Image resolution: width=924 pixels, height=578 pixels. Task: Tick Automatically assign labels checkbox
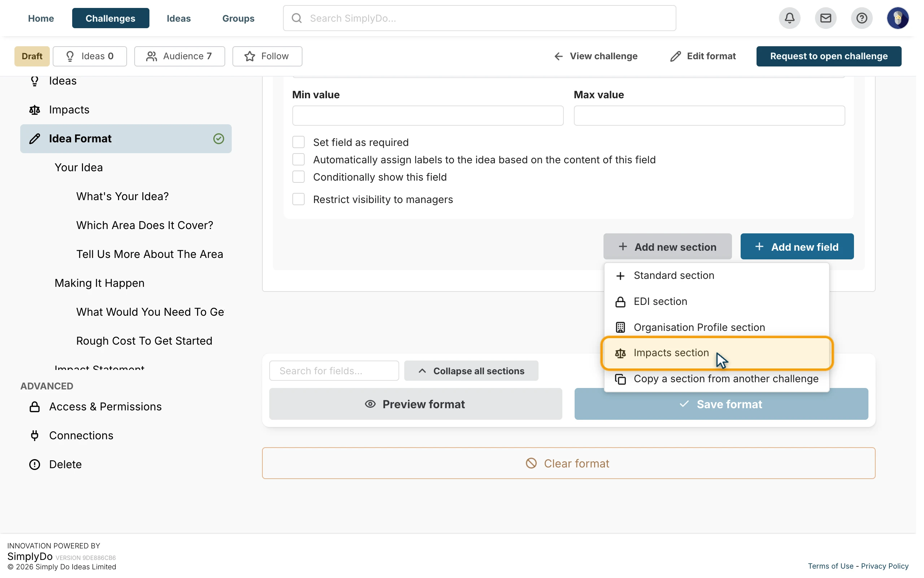tap(298, 159)
